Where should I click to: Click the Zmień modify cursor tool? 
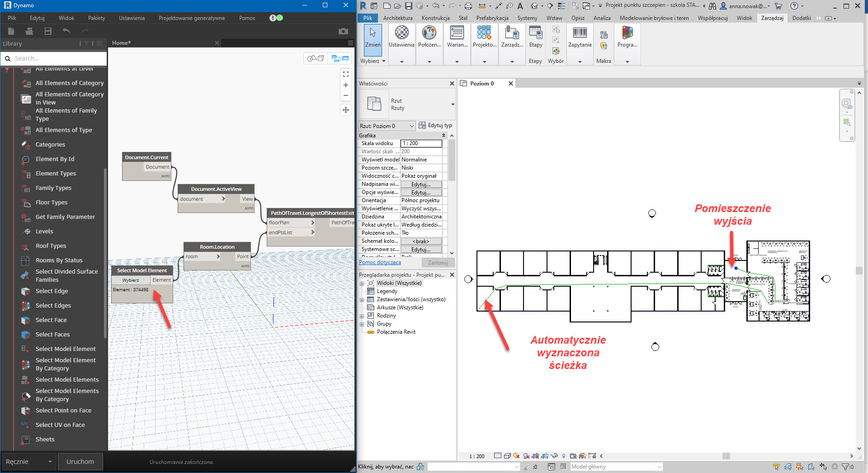pos(373,37)
